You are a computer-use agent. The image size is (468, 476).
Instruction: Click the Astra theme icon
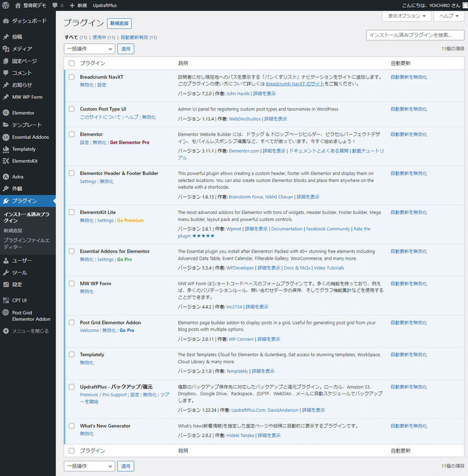coord(6,177)
